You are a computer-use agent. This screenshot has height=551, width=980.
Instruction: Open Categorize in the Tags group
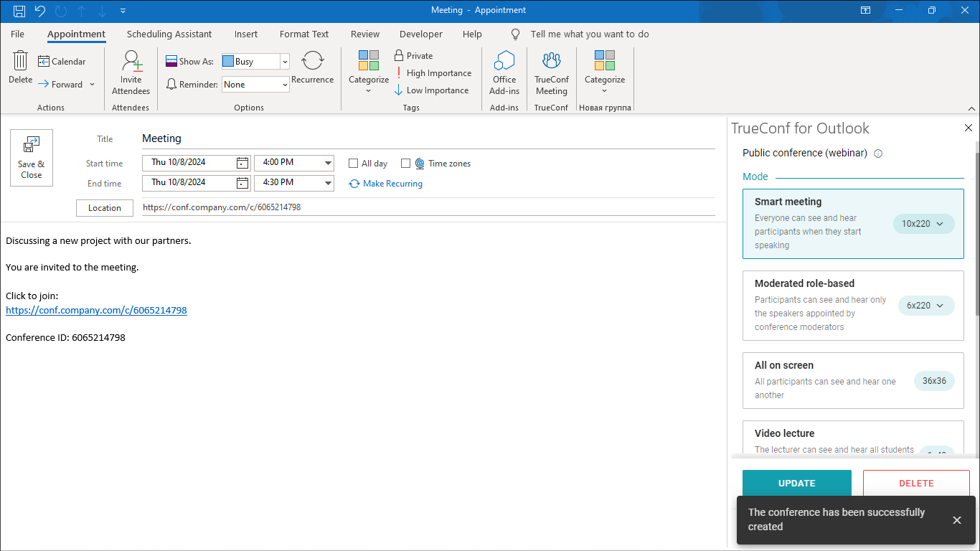tap(369, 72)
